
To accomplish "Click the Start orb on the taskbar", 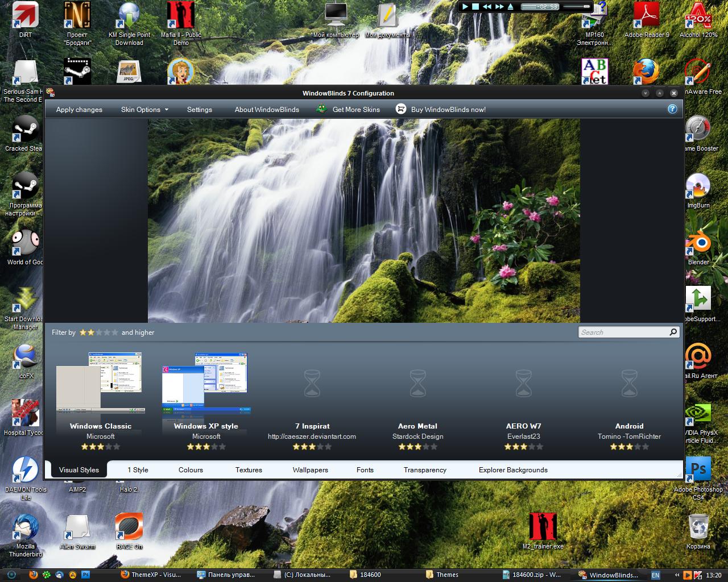I will (11, 575).
